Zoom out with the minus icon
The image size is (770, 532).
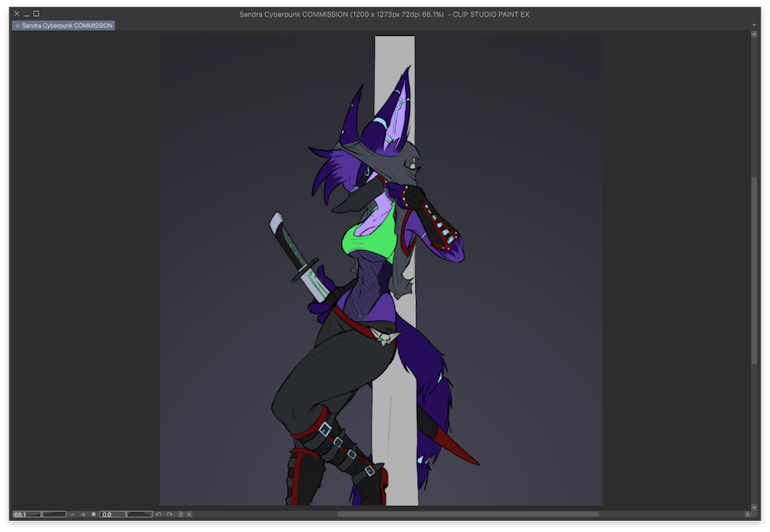73,514
